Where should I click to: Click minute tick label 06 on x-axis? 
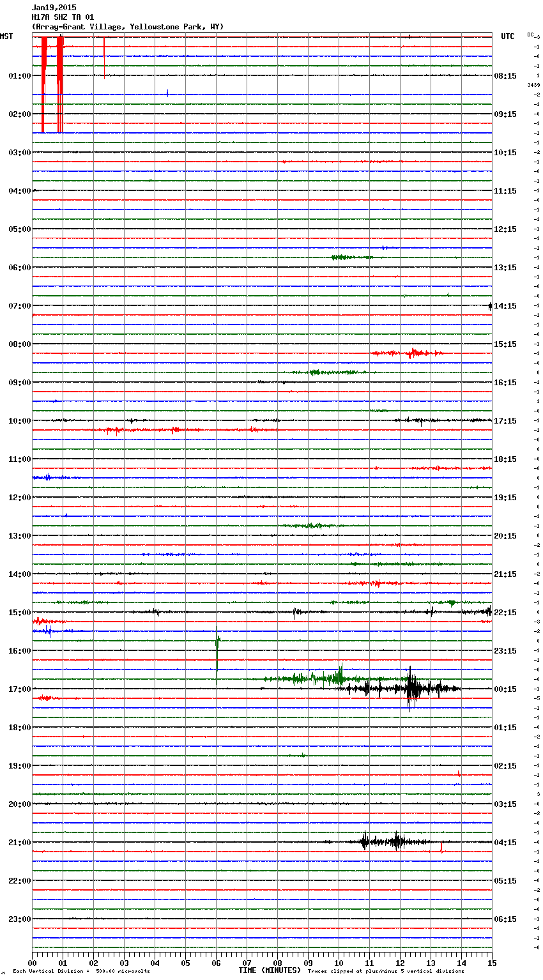[x=217, y=963]
